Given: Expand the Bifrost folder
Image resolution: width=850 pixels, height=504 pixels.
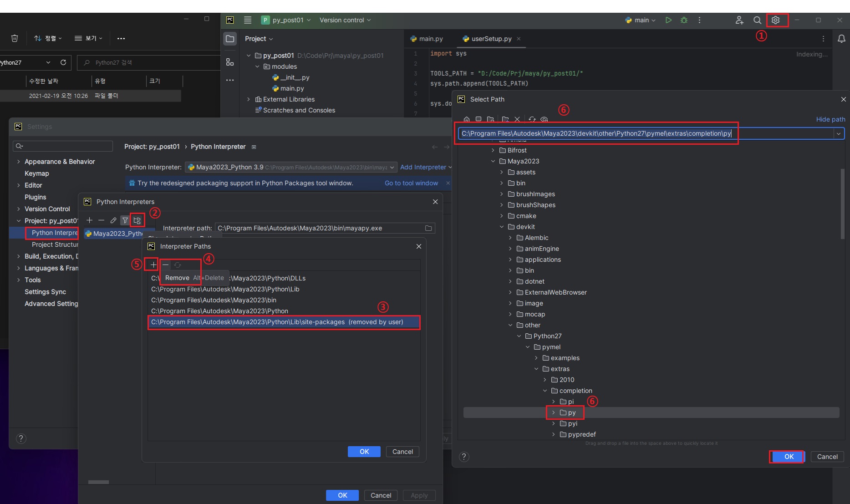Looking at the screenshot, I should [x=493, y=150].
